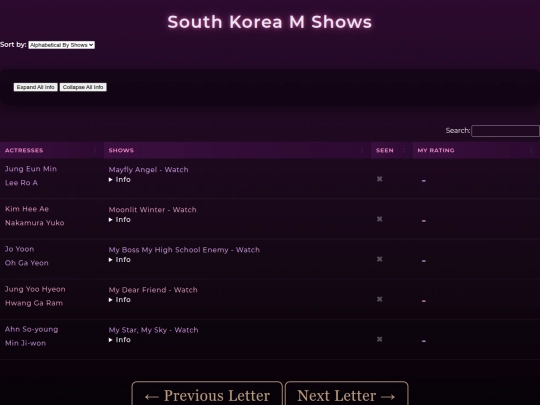
Task: Click the rating dash for My Dear Friend
Action: point(424,301)
